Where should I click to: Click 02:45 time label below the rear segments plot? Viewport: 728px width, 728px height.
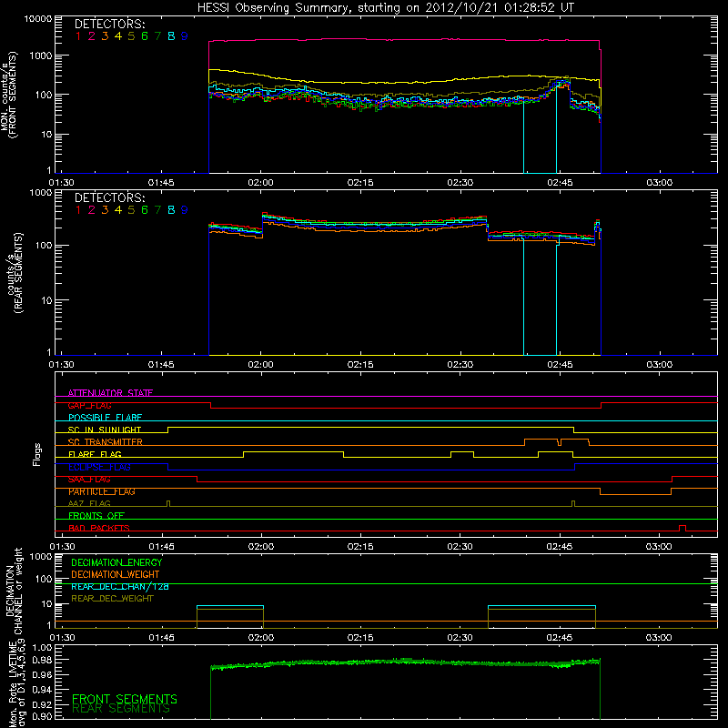click(560, 365)
